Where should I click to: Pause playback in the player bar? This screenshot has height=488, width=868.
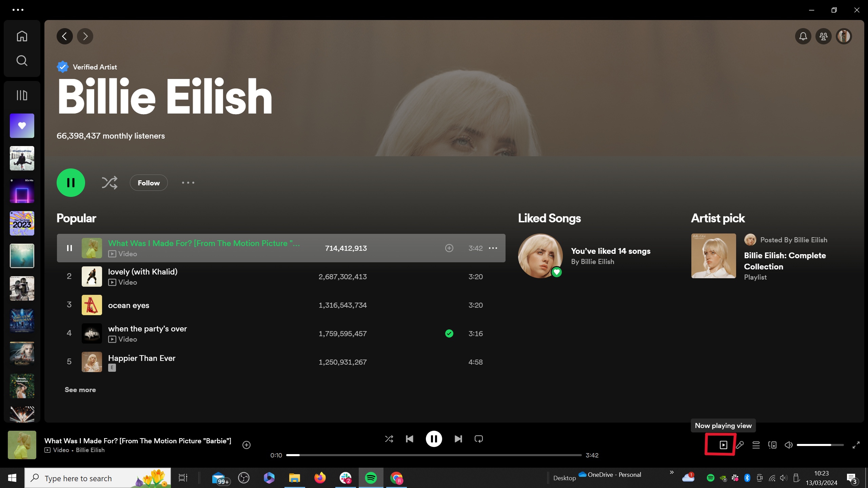[434, 439]
